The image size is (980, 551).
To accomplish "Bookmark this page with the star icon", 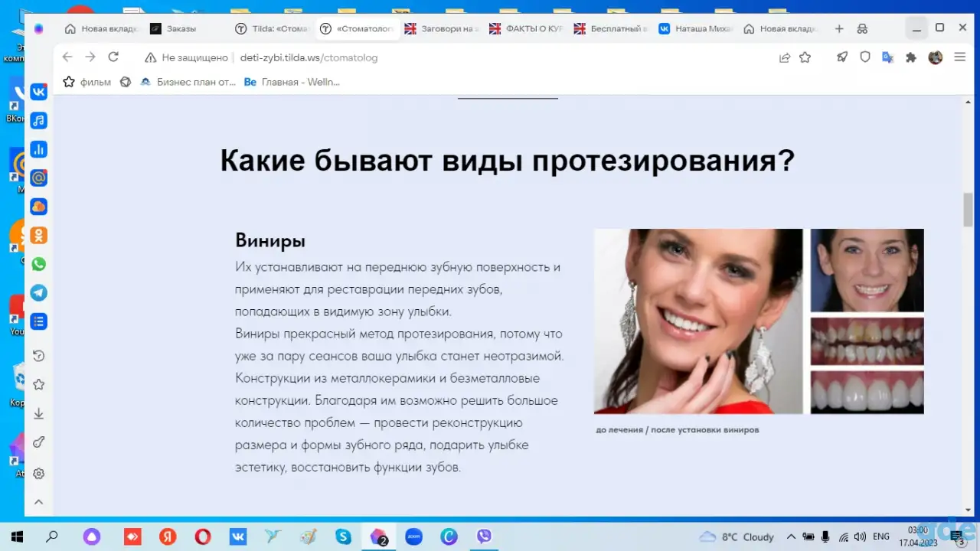I will 805,57.
